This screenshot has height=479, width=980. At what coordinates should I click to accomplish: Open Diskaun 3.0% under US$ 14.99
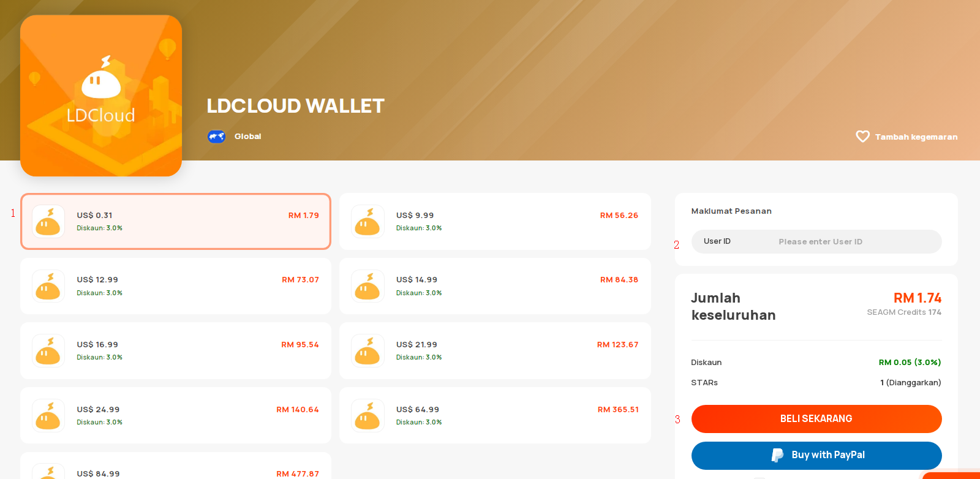[x=419, y=293]
